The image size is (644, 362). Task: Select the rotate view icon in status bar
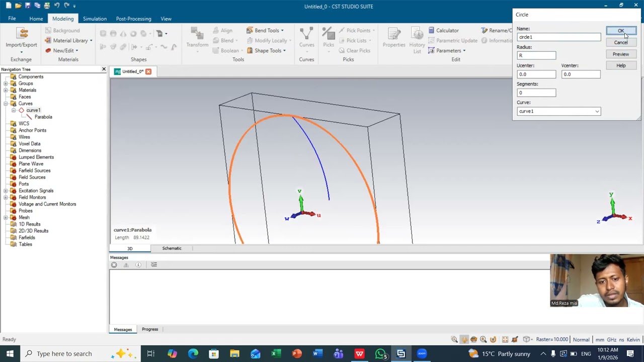coord(473,339)
